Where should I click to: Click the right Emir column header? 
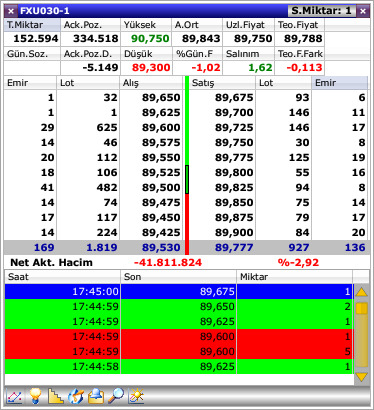[339, 83]
